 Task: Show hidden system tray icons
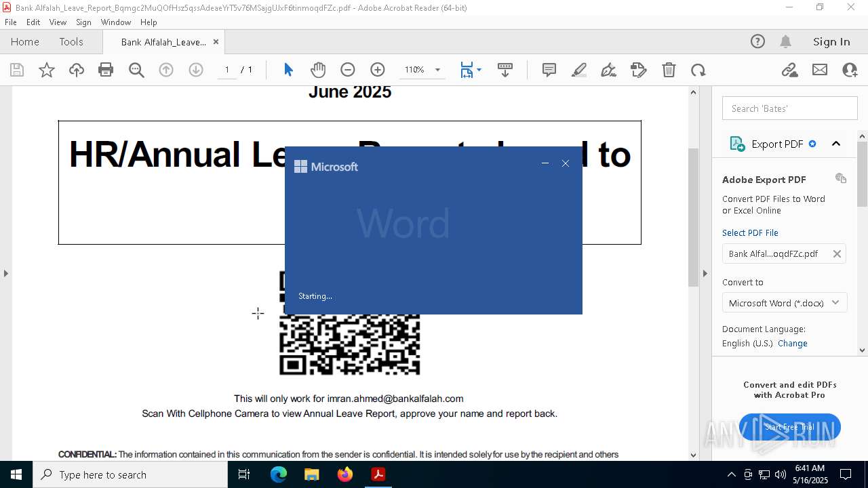731,474
